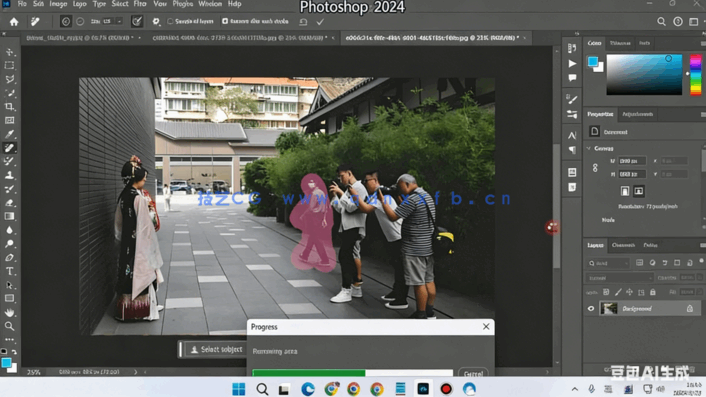Toggle the pressure-for-size brush option
Image resolution: width=706 pixels, height=397 pixels.
[x=137, y=22]
